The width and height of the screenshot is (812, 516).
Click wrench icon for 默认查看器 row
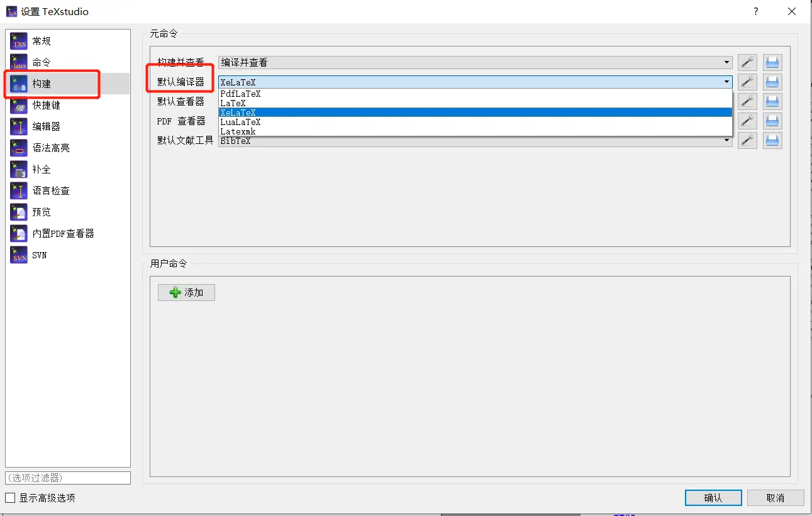tap(747, 101)
